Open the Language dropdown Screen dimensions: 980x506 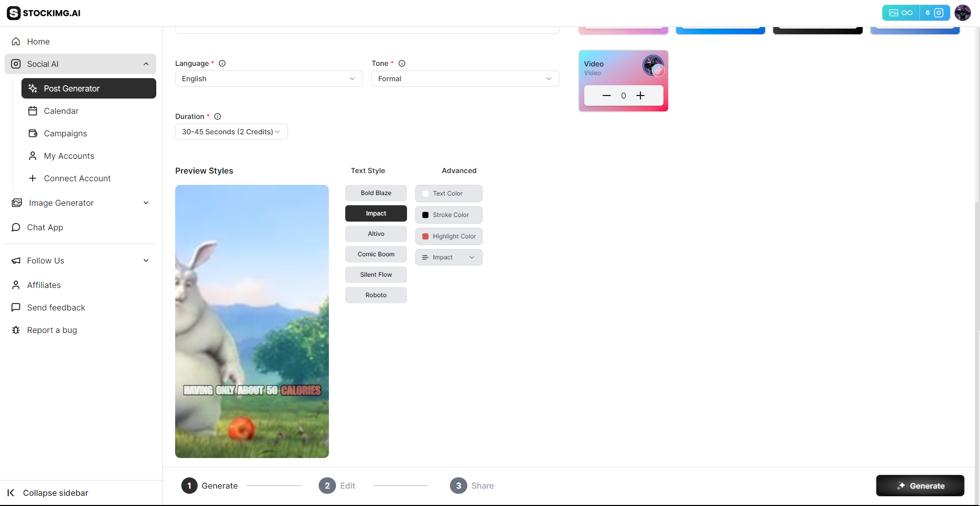pos(269,79)
